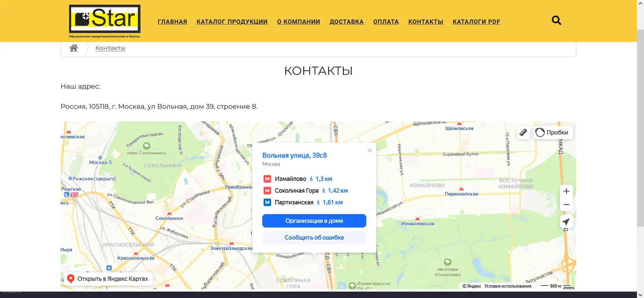Click the Контакты breadcrumb link
Viewport: 644px width, 298px height.
[x=110, y=48]
